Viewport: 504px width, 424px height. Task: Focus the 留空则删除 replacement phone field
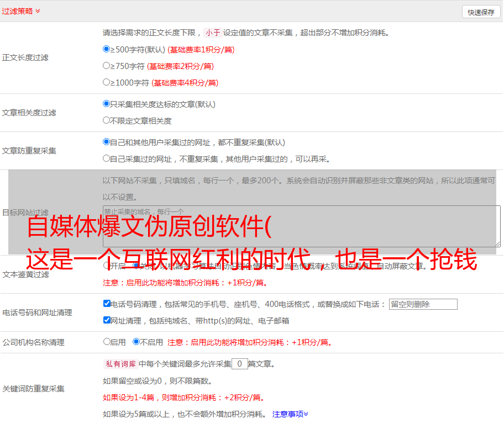(x=423, y=304)
